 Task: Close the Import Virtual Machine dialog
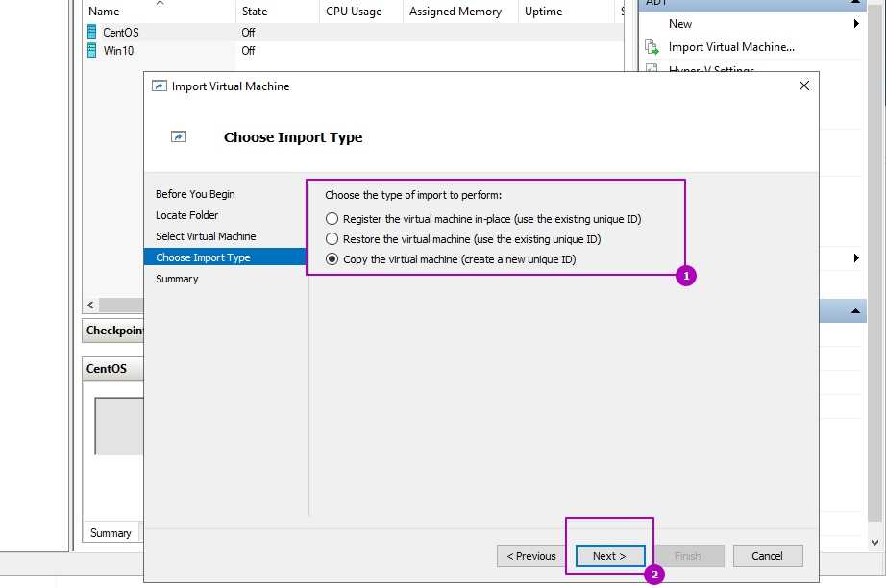pos(804,86)
